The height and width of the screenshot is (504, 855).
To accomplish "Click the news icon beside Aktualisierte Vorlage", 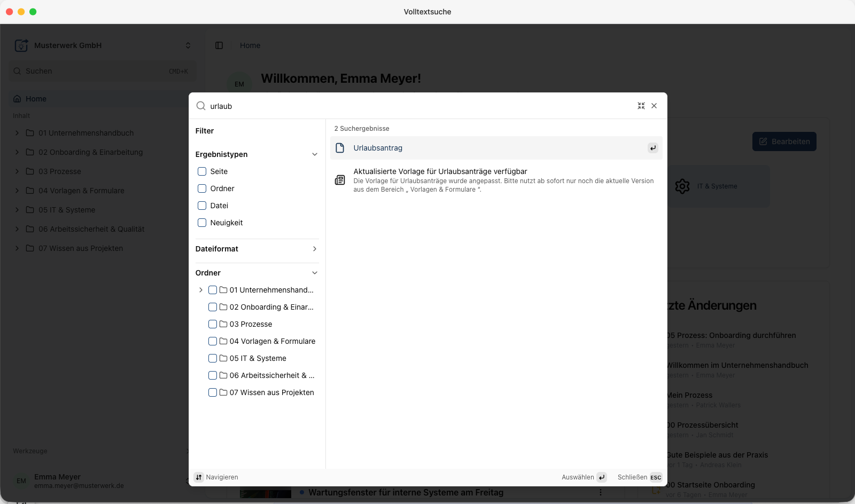I will 340,180.
